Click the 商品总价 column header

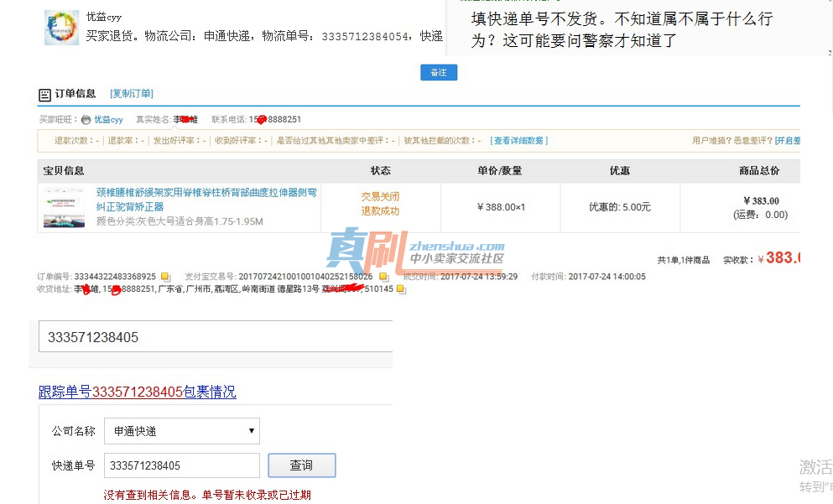point(759,170)
